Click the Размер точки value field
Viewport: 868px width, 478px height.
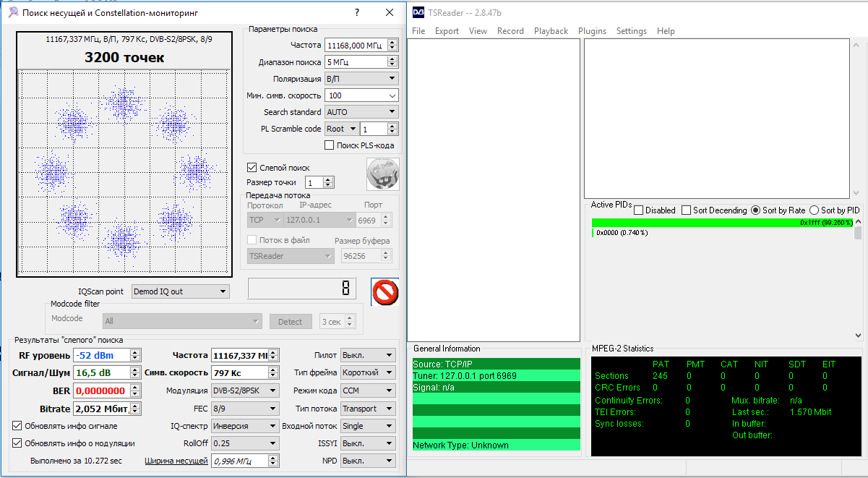[314, 182]
